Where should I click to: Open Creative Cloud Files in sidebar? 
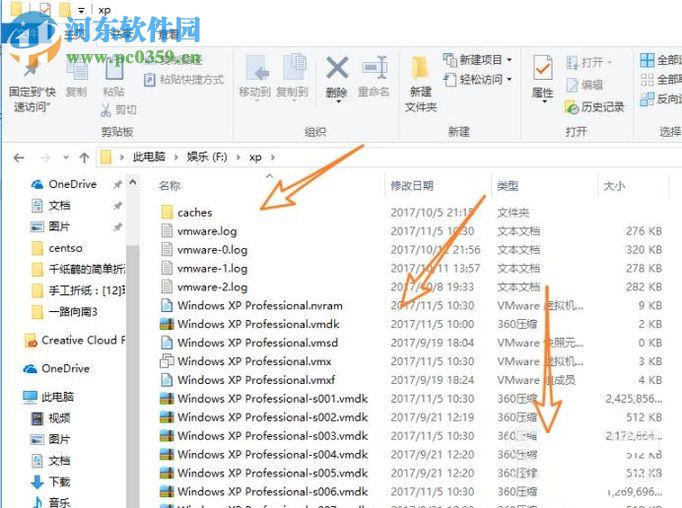pyautogui.click(x=75, y=340)
